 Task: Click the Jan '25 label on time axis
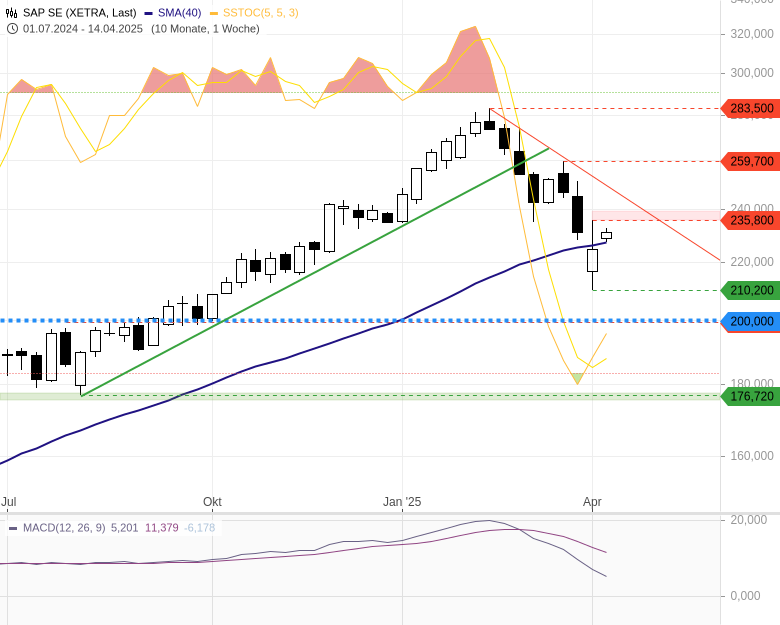pos(402,502)
